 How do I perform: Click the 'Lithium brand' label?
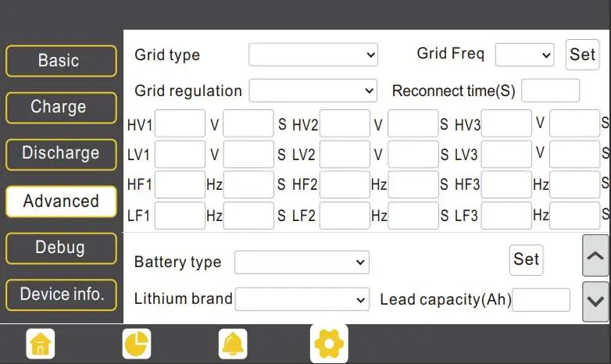click(183, 299)
